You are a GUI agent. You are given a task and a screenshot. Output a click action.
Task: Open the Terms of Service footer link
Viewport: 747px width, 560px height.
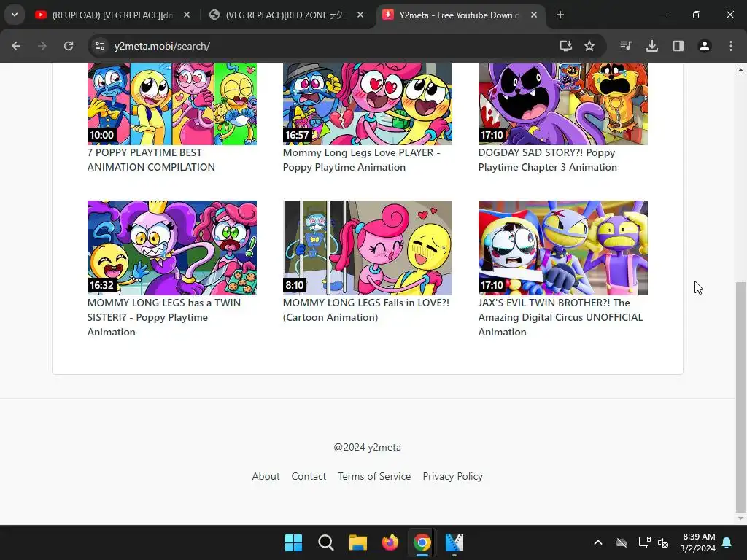[x=374, y=476]
